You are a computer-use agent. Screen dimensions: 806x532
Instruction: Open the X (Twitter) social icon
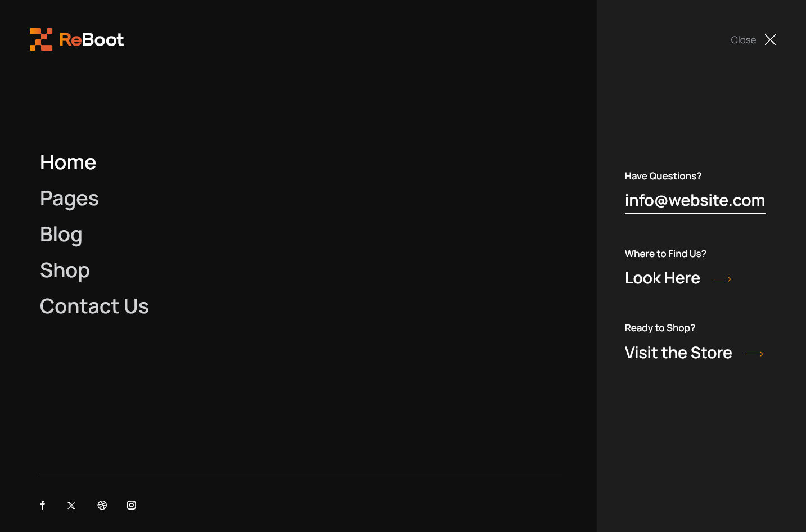71,506
